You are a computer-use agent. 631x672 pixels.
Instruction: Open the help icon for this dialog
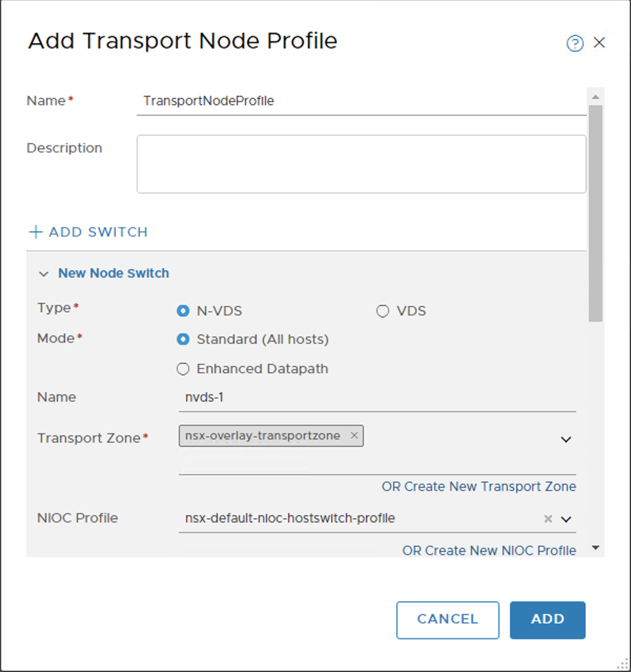click(575, 44)
